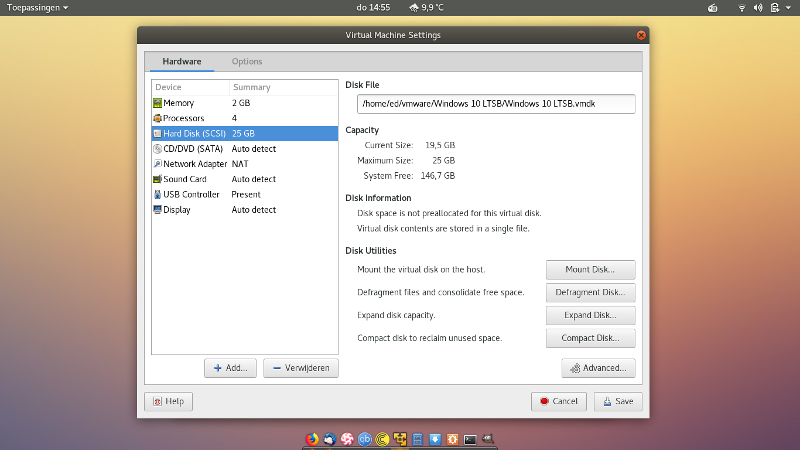Viewport: 800px width, 450px height.
Task: Click the Network Adapter summary 'NAT'
Action: [x=240, y=164]
